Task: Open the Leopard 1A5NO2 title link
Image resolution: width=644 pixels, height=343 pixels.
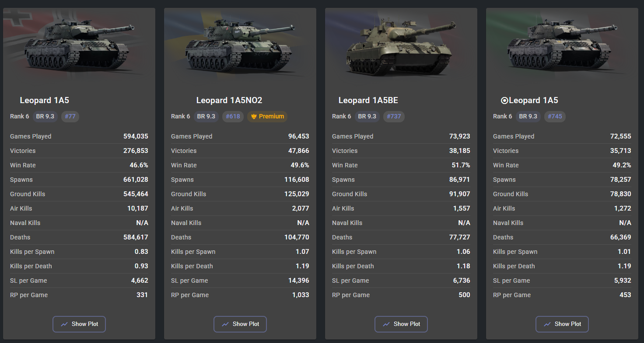Action: coord(229,100)
